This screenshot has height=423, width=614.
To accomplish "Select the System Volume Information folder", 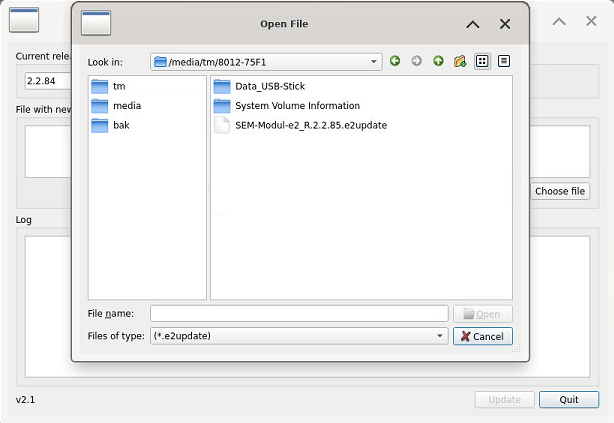I will [x=296, y=105].
